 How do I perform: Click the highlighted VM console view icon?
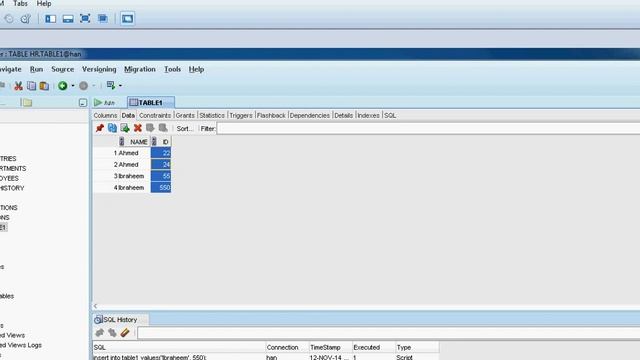point(127,18)
